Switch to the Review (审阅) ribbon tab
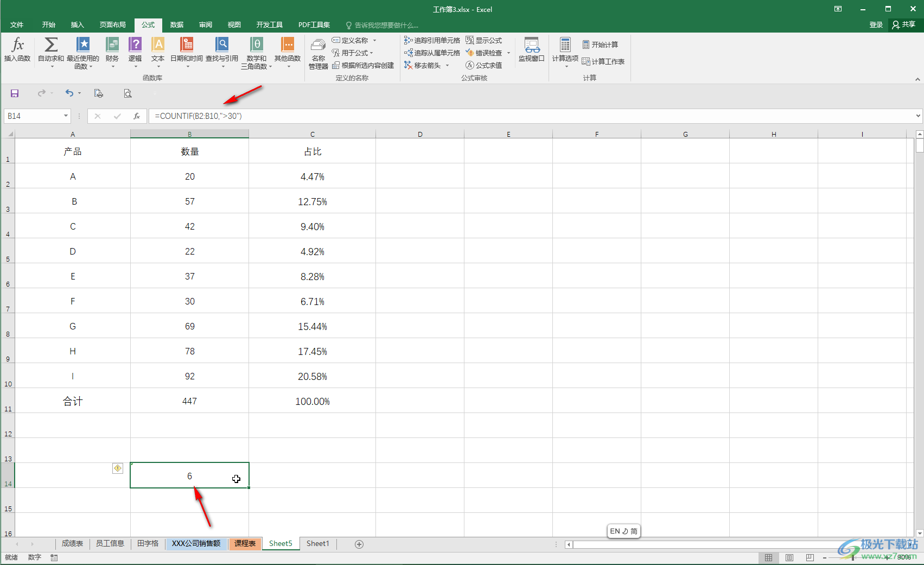The image size is (924, 565). click(206, 25)
